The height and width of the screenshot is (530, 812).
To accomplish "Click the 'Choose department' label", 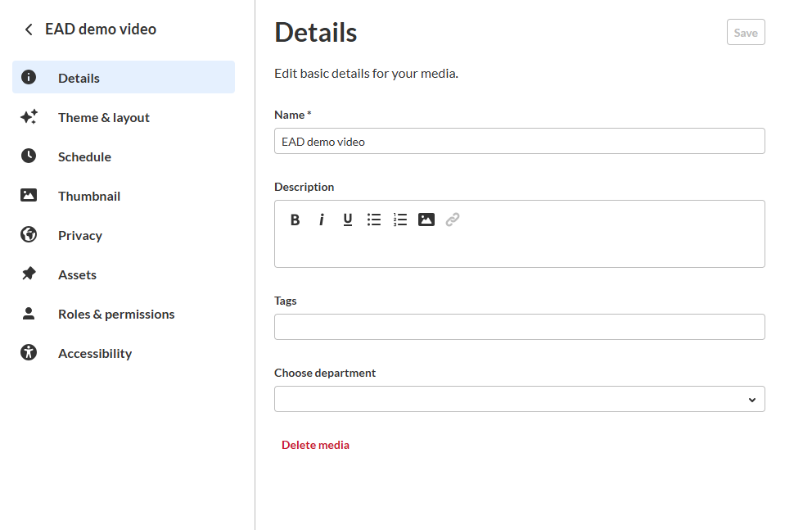I will click(325, 373).
